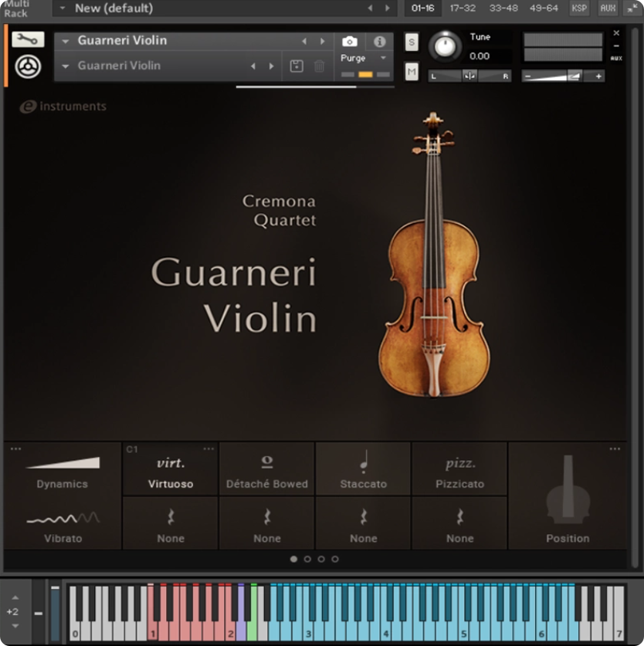Click None slot under Pizzicato
This screenshot has width=644, height=646.
pyautogui.click(x=459, y=523)
